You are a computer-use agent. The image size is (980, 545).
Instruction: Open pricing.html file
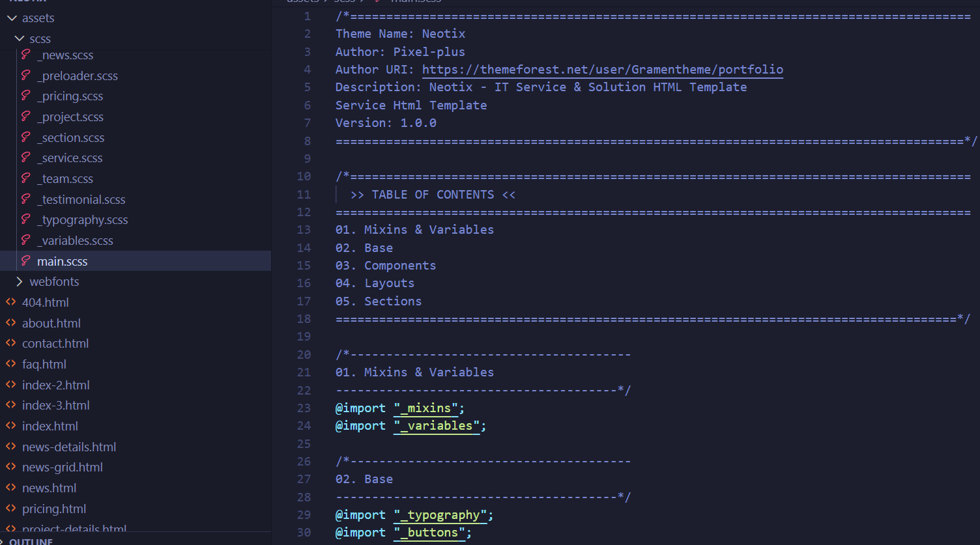(x=54, y=509)
